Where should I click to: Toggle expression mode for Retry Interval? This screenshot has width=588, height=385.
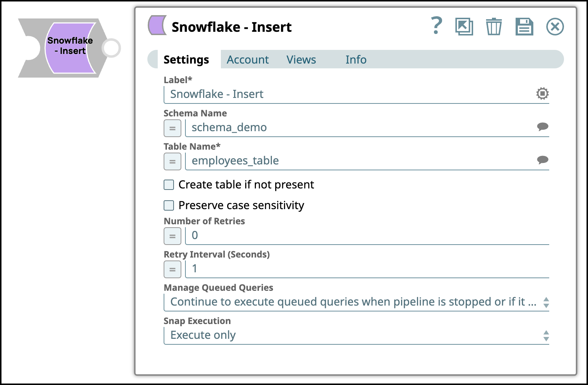point(172,269)
